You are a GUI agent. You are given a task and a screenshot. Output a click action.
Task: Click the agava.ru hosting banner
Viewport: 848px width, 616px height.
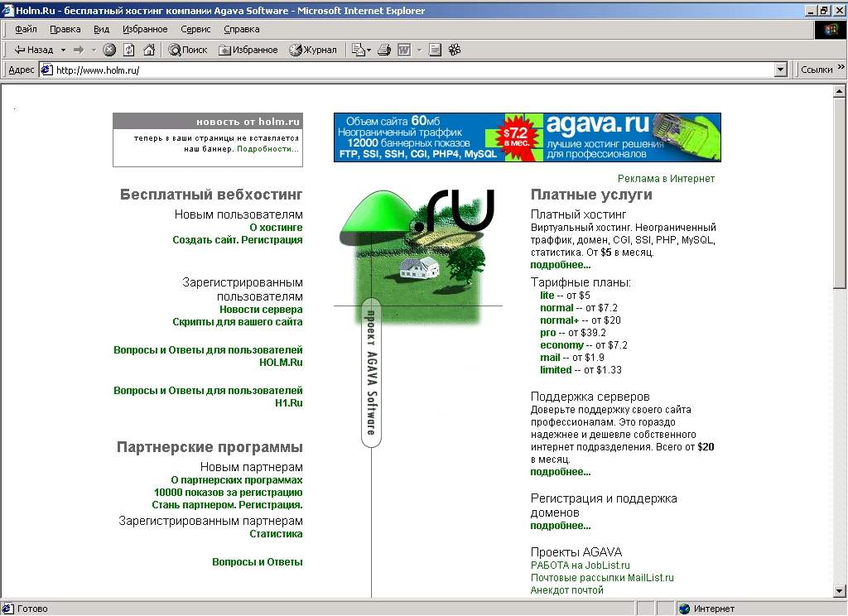(528, 137)
